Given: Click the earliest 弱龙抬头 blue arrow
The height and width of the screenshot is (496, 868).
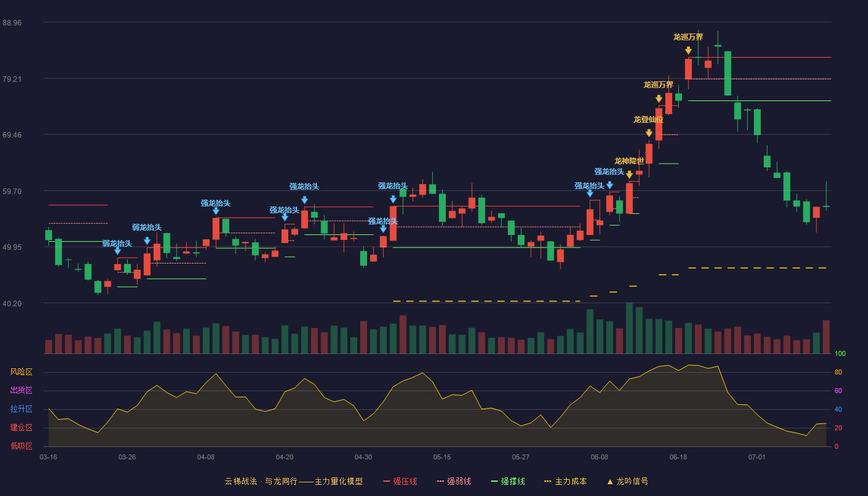Looking at the screenshot, I should pyautogui.click(x=117, y=250).
